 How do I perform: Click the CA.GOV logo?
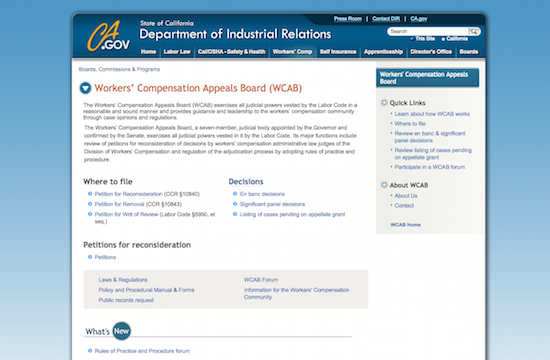[108, 36]
